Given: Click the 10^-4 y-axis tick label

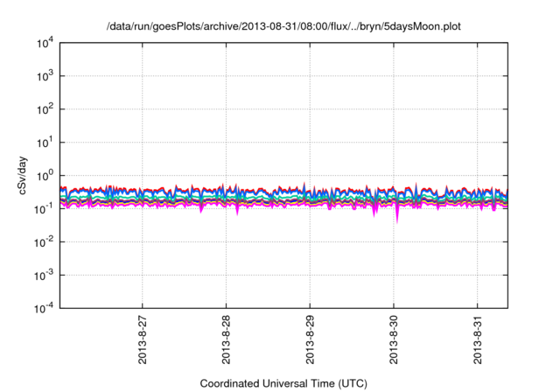Looking at the screenshot, I should tap(44, 308).
